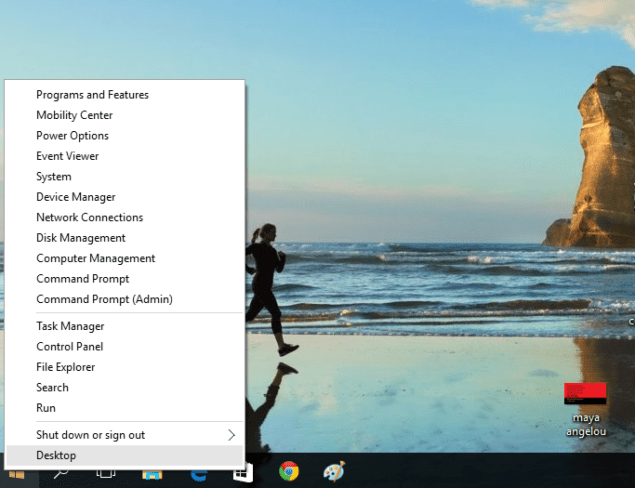
Task: Open Disk Management
Action: point(81,238)
